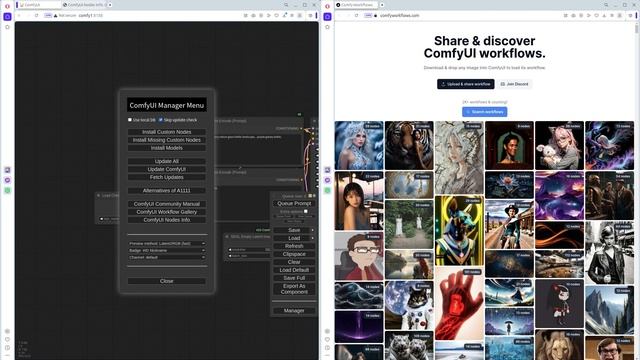
Task: Click Search workflows button
Action: (484, 112)
